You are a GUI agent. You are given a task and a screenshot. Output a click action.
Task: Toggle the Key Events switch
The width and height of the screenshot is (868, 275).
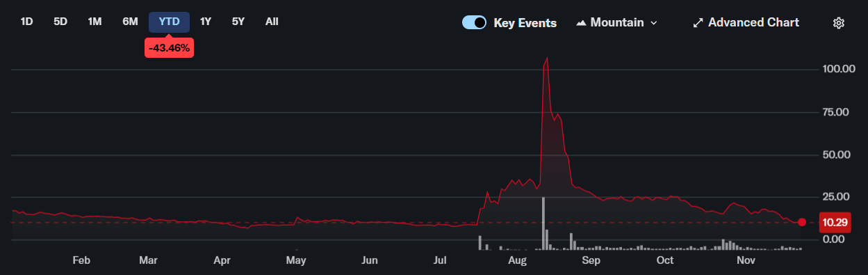(474, 23)
